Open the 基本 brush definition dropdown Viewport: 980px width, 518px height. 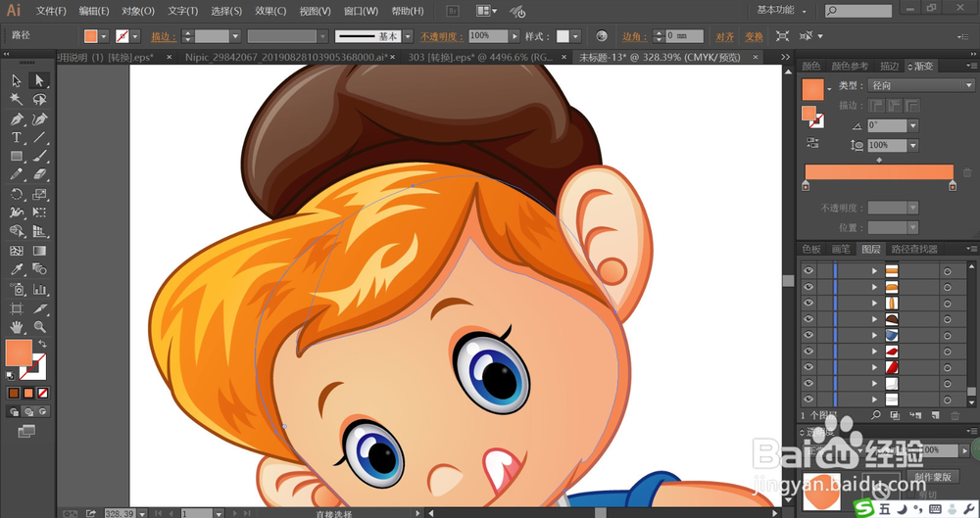(x=408, y=36)
